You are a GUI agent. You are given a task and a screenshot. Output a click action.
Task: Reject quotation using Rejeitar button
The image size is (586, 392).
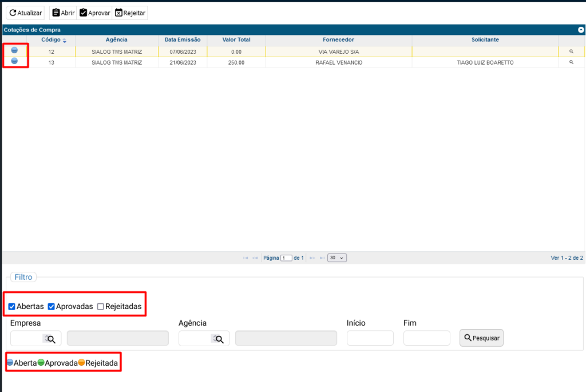130,13
